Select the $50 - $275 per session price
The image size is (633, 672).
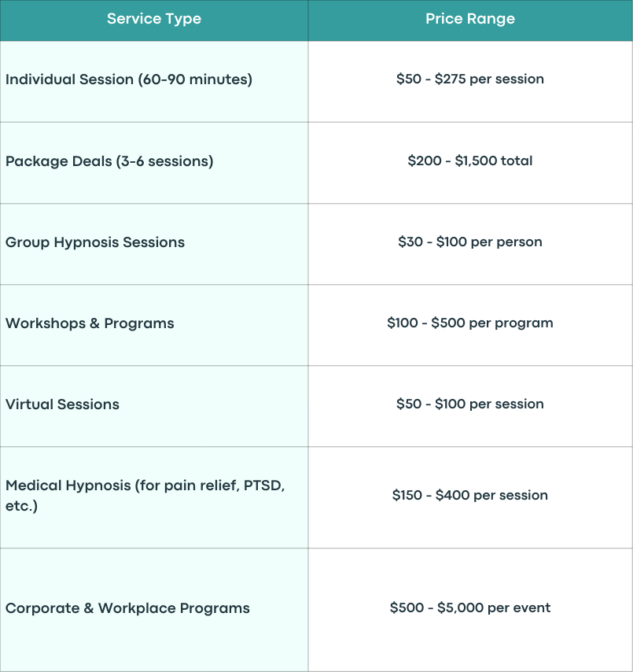tap(470, 79)
